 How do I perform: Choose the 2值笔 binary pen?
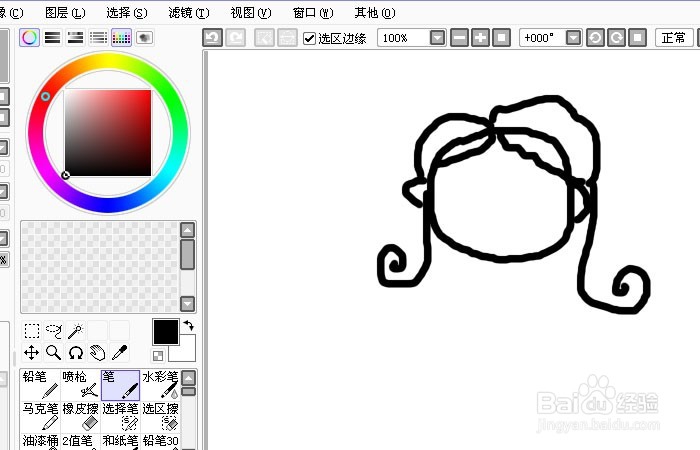click(80, 442)
